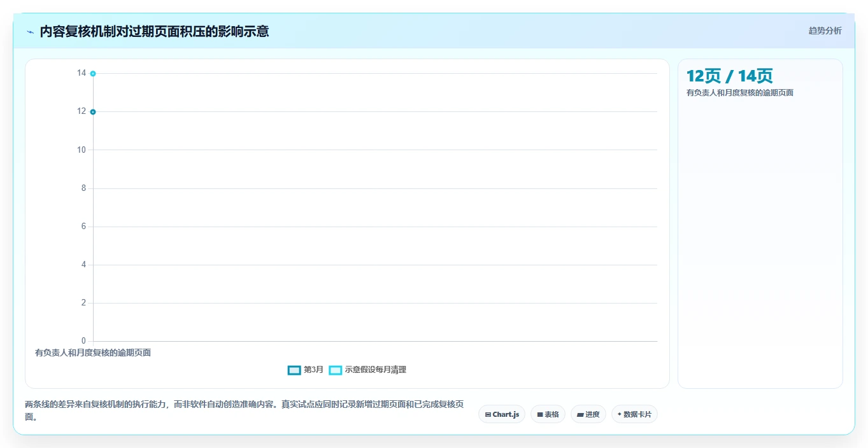Screen dimensions: 868x448
Task: Click the 进度 tag chip
Action: click(x=588, y=414)
